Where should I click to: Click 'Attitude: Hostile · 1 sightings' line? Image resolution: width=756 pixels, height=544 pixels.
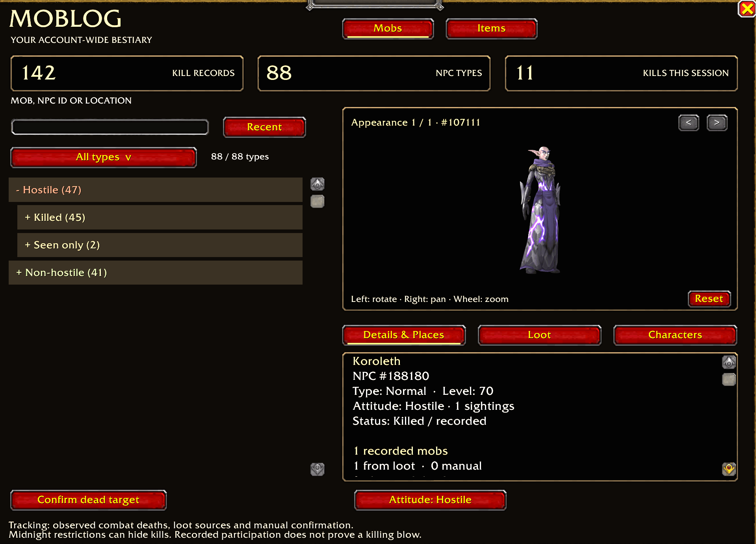433,406
